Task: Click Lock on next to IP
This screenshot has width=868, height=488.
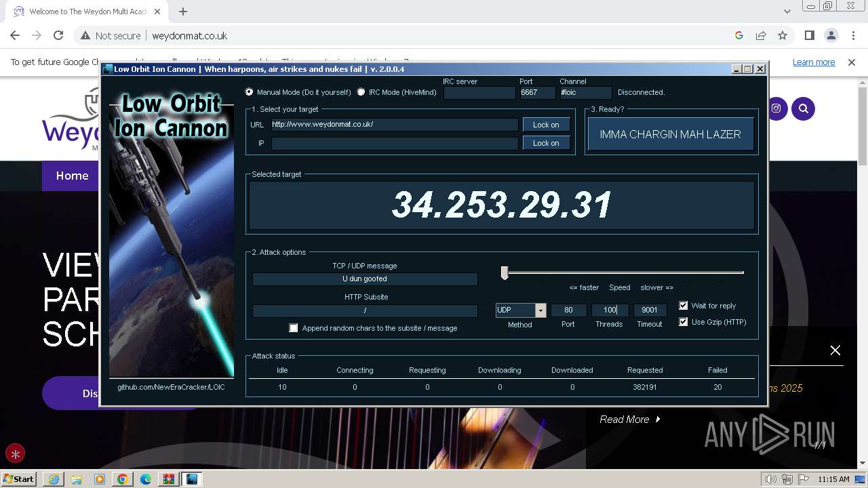Action: click(x=546, y=143)
